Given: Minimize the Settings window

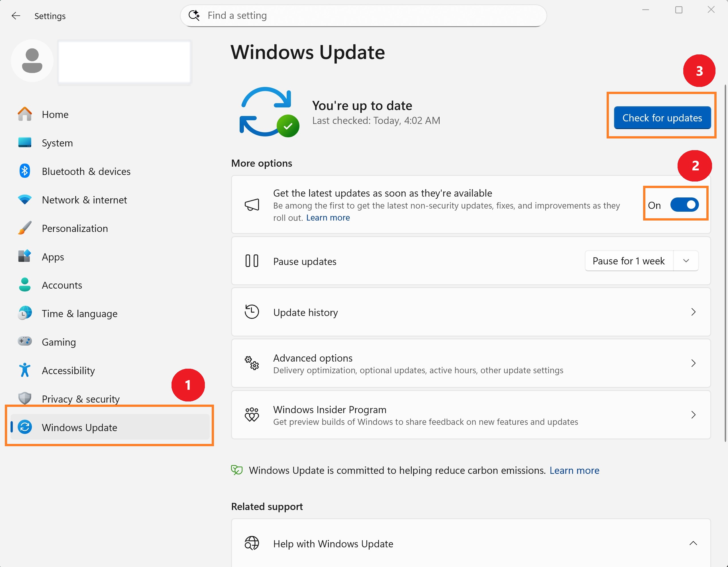Looking at the screenshot, I should pyautogui.click(x=646, y=10).
